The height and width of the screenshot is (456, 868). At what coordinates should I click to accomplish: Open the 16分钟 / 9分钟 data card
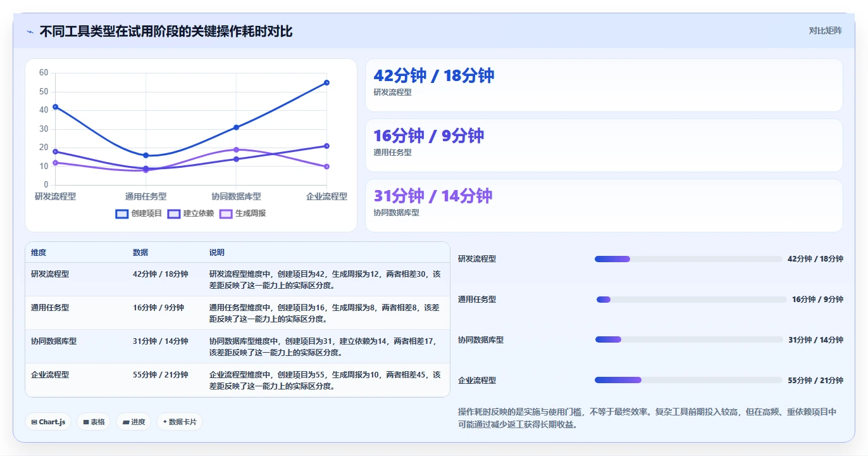coord(604,146)
